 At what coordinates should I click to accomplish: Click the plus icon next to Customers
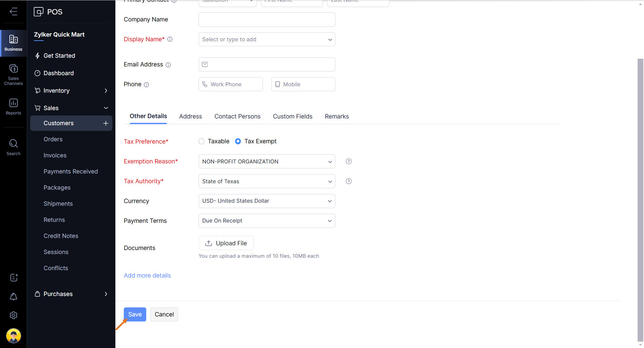click(106, 123)
